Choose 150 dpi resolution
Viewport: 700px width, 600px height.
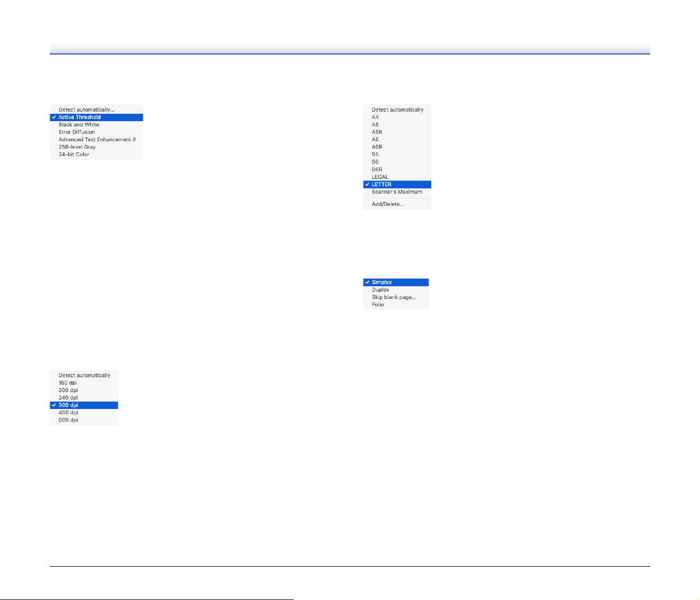[84, 383]
